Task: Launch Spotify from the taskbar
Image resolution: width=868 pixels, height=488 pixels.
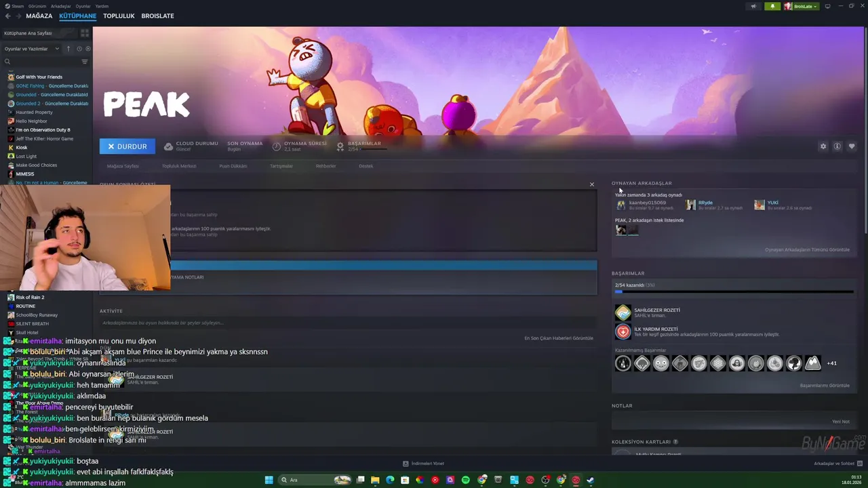Action: pyautogui.click(x=466, y=480)
